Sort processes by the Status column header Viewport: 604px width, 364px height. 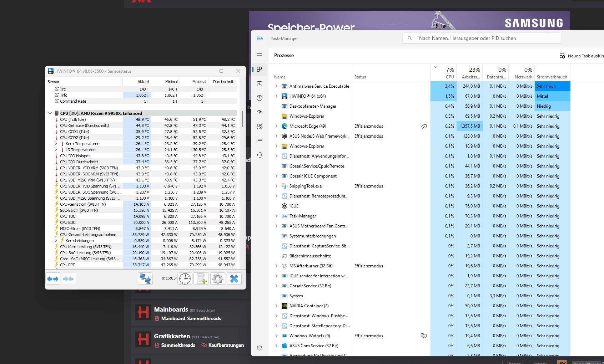click(391, 73)
